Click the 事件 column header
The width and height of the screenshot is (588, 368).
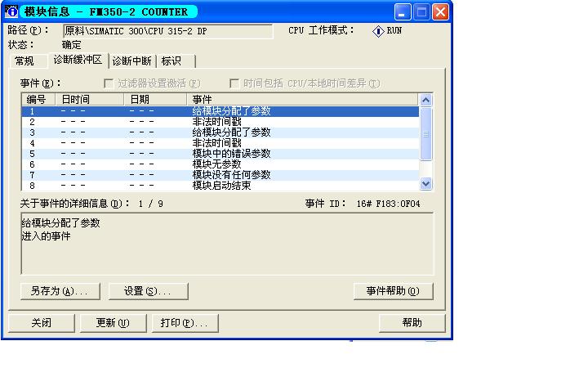[302, 100]
